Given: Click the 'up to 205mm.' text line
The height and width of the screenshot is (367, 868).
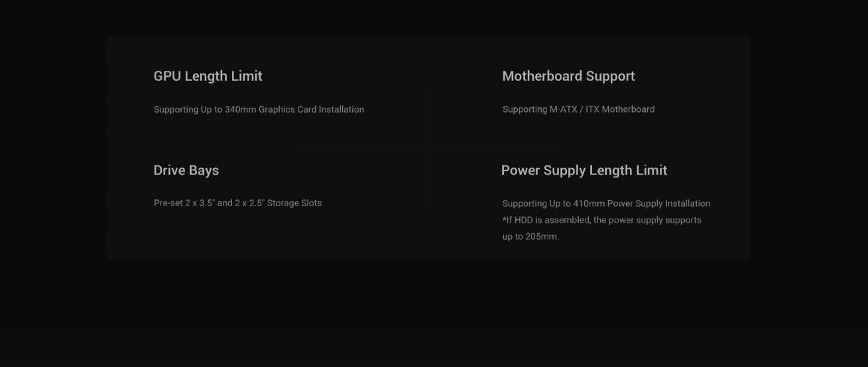Looking at the screenshot, I should click(530, 236).
